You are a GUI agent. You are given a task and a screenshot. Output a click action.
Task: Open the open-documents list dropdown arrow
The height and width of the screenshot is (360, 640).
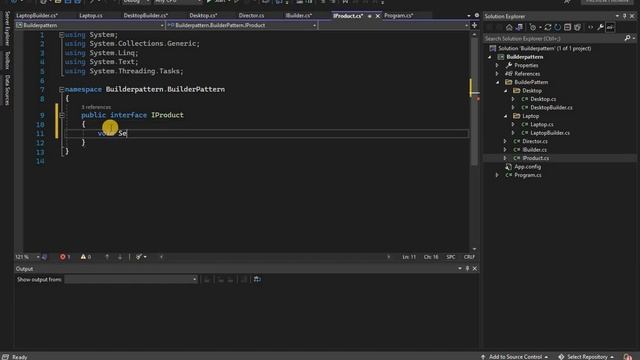[x=469, y=16]
